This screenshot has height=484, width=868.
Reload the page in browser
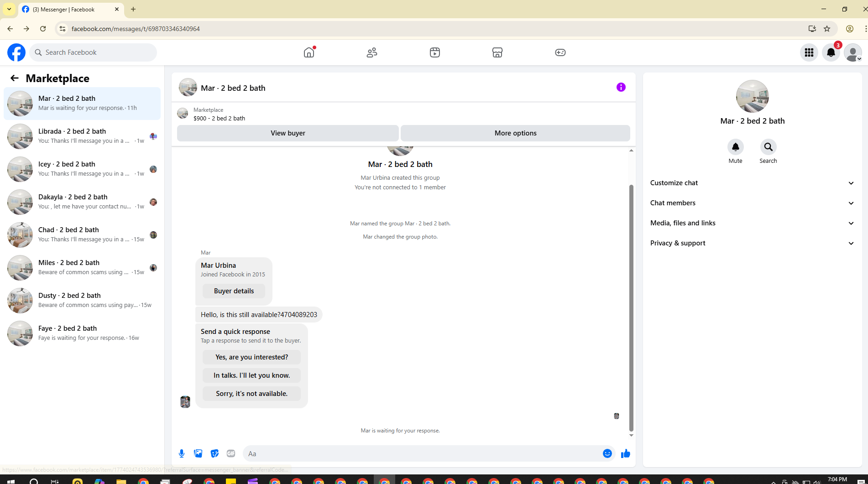[43, 29]
